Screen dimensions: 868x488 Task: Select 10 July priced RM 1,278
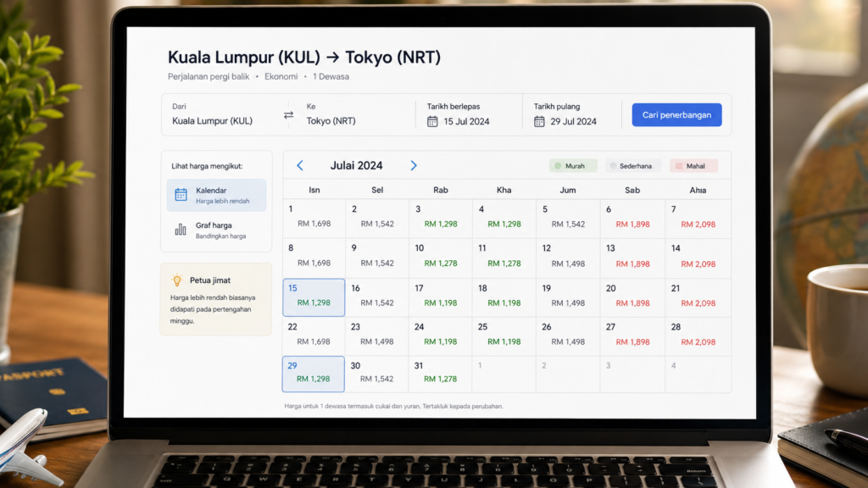coord(441,258)
